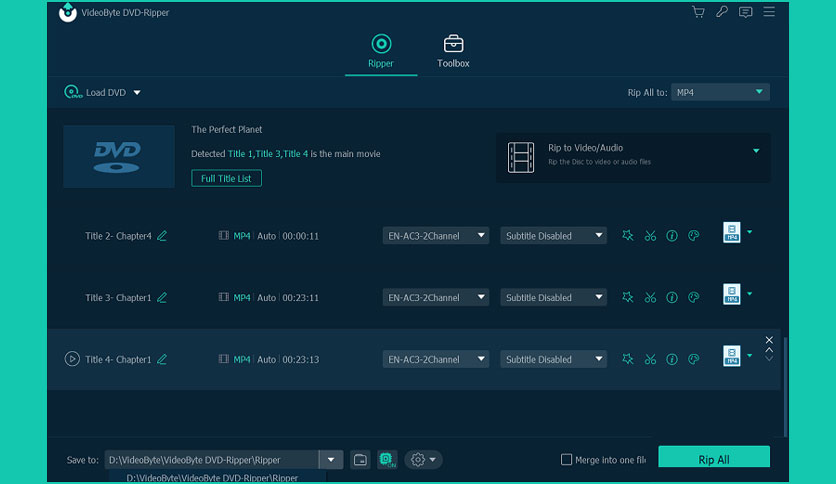Open media info icon for Title 3
Screen dimensions: 836x484
[x=672, y=297]
